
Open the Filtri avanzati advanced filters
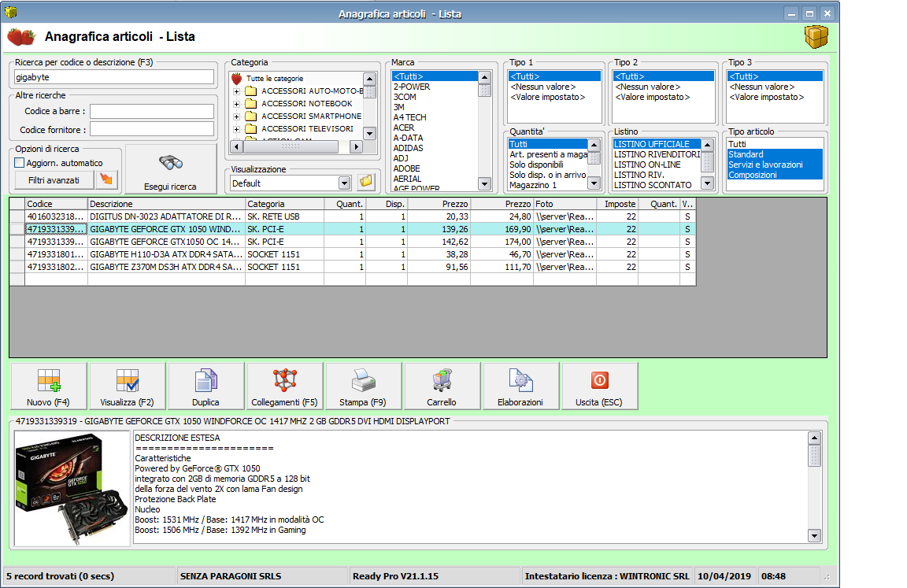click(x=54, y=180)
